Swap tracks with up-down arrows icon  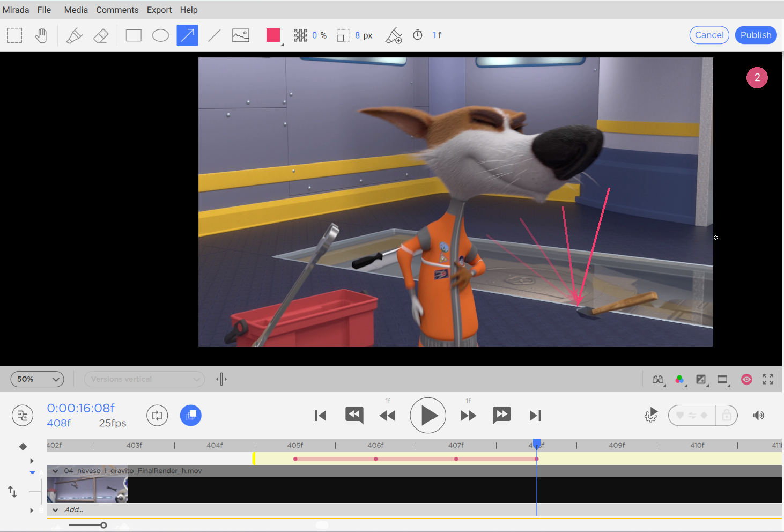click(x=12, y=491)
